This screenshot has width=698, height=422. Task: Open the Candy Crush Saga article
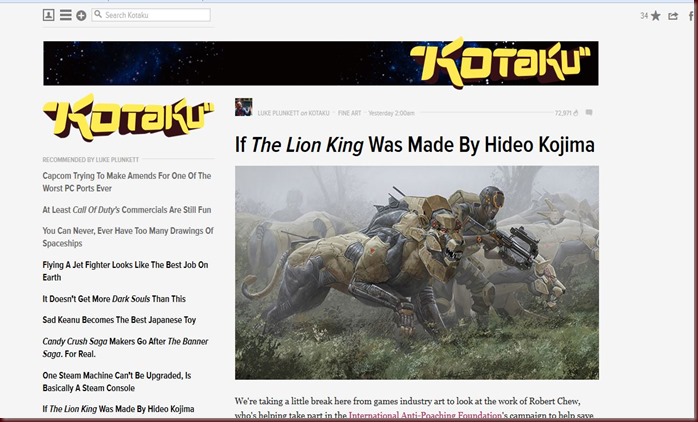click(x=126, y=348)
